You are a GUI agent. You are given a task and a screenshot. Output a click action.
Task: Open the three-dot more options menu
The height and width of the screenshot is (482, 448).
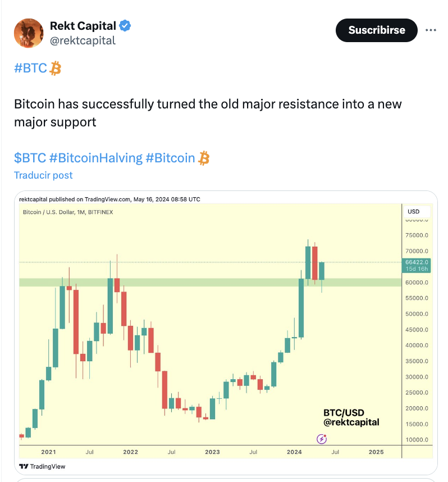pyautogui.click(x=431, y=30)
